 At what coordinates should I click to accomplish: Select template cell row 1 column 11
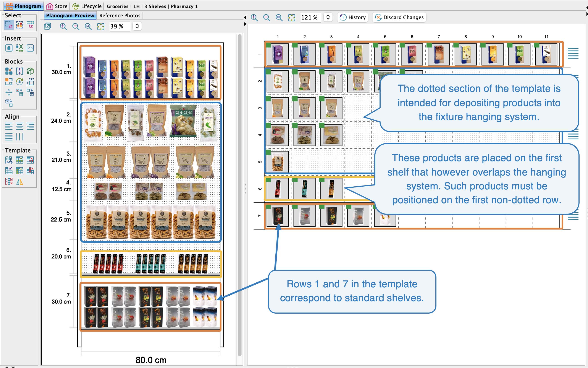point(546,54)
